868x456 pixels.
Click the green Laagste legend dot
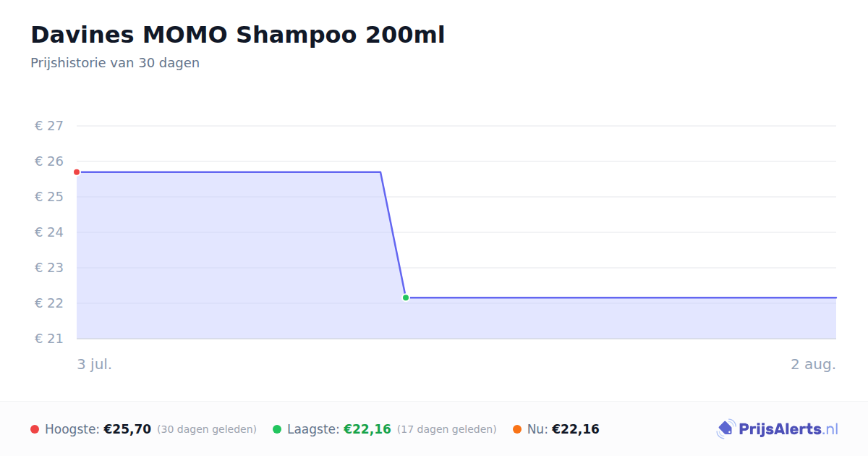coord(277,429)
